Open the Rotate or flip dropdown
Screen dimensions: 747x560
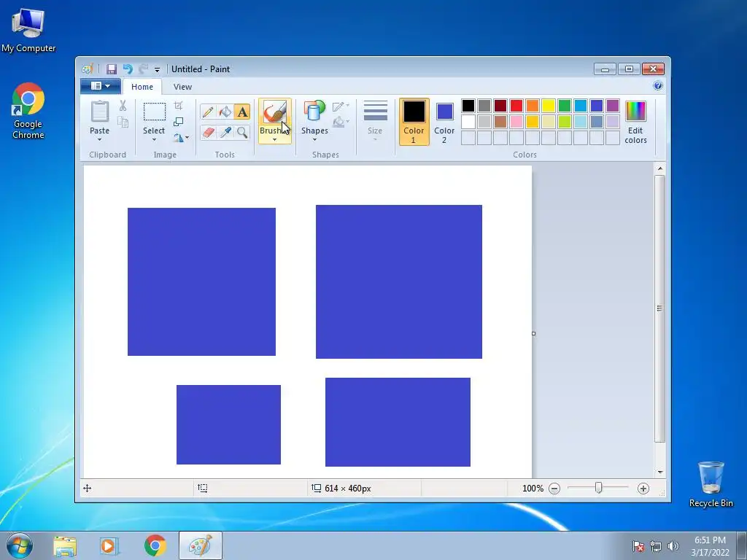point(181,138)
